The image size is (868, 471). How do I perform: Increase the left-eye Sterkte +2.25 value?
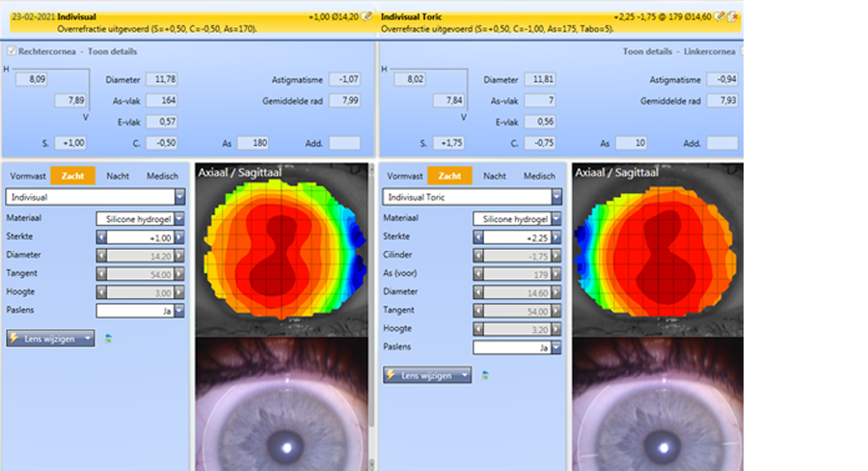(x=556, y=237)
